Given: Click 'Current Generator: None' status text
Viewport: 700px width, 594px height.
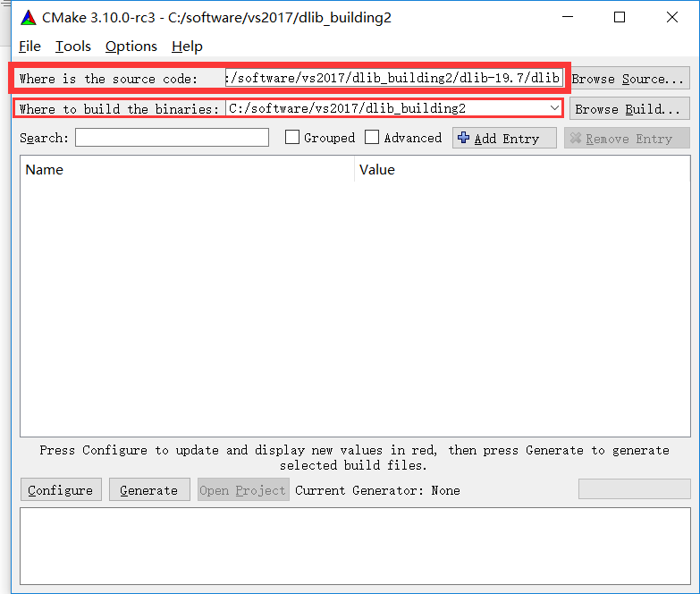Looking at the screenshot, I should [x=377, y=490].
